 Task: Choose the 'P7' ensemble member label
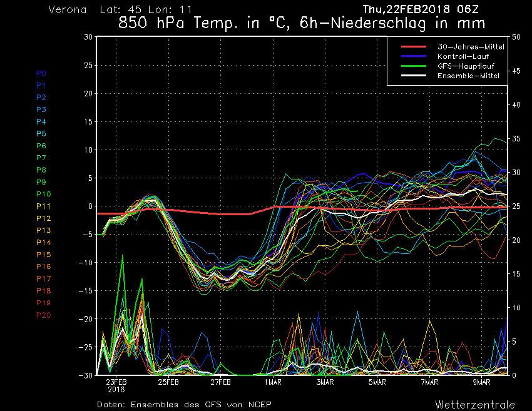(x=41, y=158)
